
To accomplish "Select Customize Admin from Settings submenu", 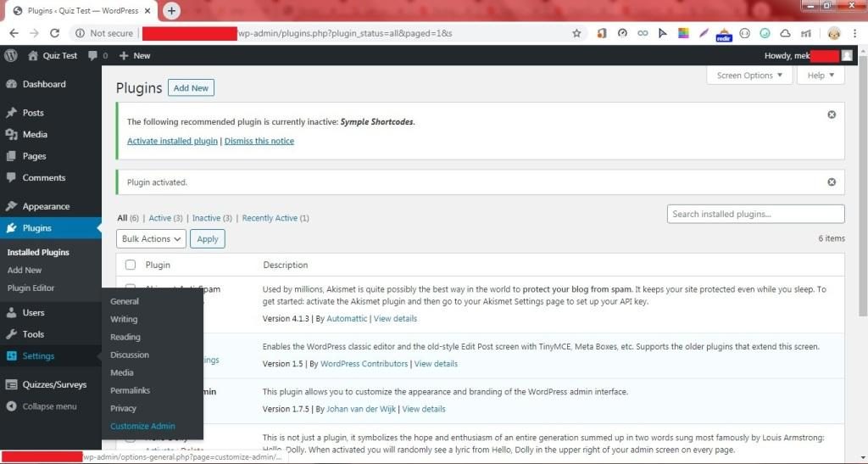I will (x=143, y=426).
